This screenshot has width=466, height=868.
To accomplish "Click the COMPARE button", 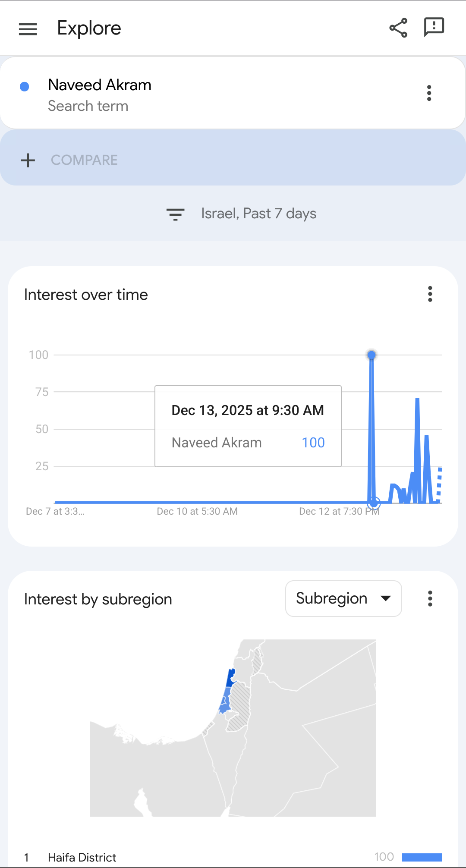I will pos(84,160).
